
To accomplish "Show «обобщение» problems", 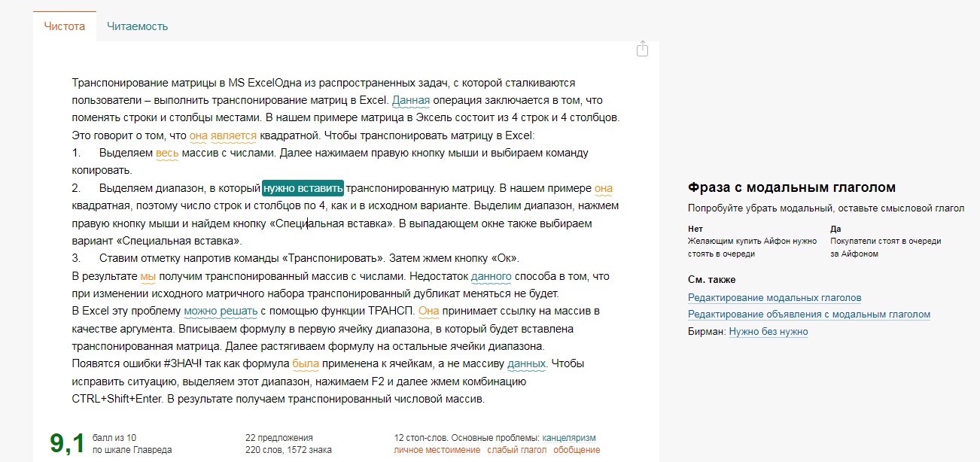I will click(x=577, y=450).
